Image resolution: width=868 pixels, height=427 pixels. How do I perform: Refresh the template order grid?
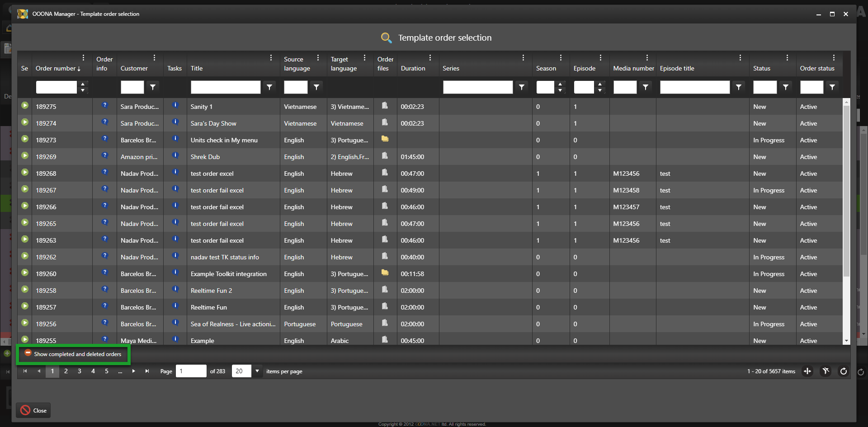(x=843, y=371)
